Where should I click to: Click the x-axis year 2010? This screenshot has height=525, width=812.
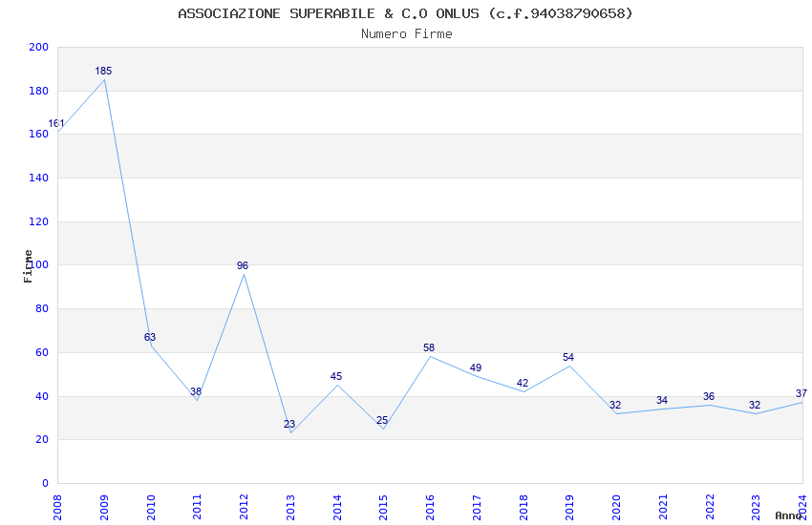(x=150, y=507)
